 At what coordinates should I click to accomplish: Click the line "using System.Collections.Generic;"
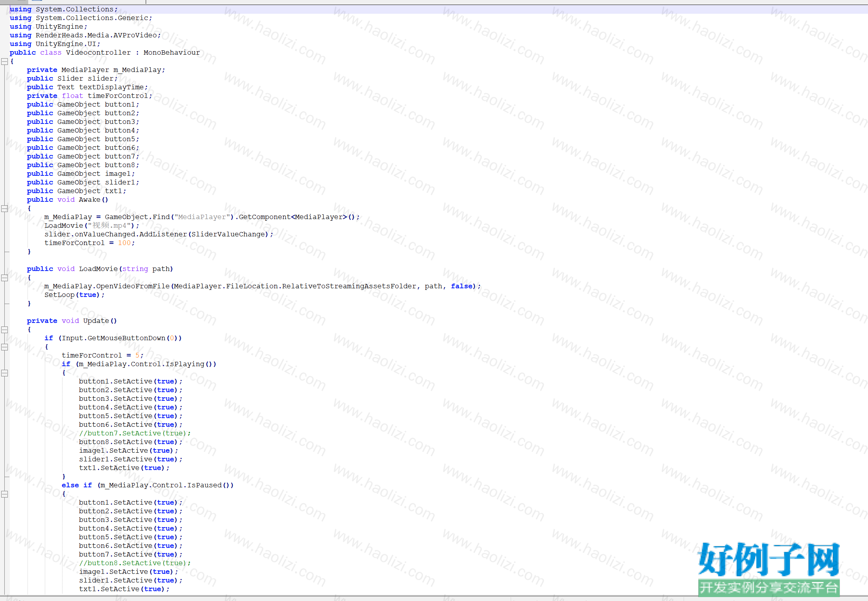coord(81,18)
